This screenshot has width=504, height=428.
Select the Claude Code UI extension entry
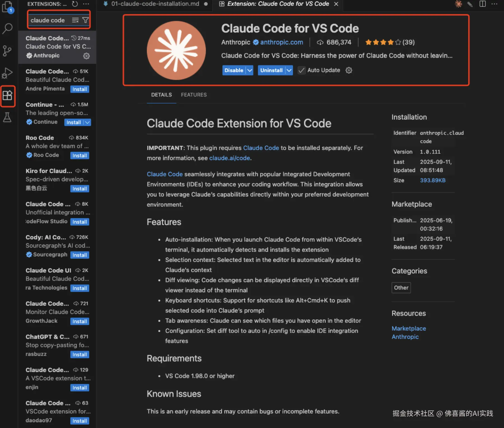57,279
